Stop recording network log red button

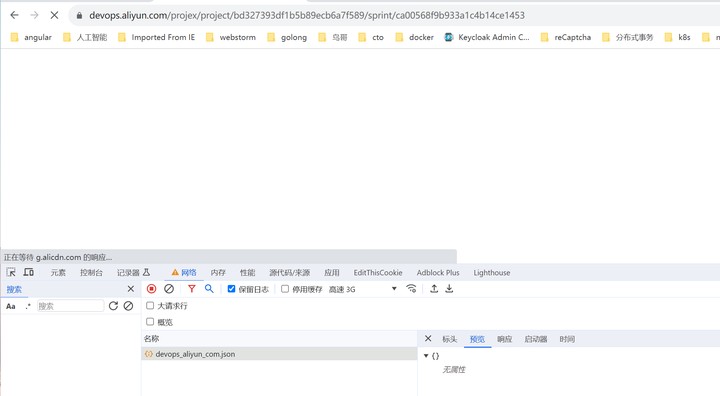pos(152,289)
